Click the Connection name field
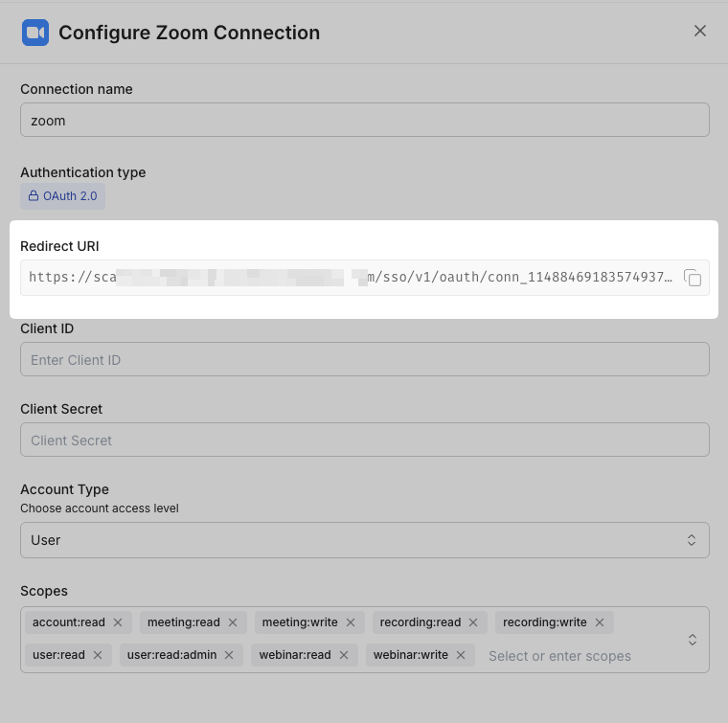This screenshot has height=723, width=728. pos(364,121)
